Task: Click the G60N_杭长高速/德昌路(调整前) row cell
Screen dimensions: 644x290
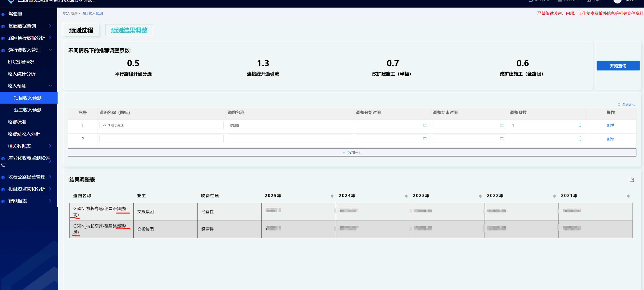Action: 101,211
